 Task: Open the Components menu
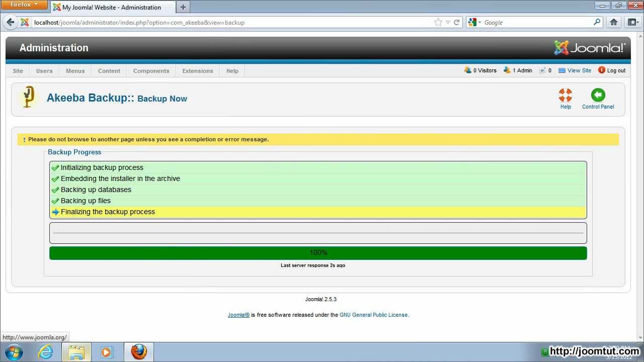pos(151,71)
